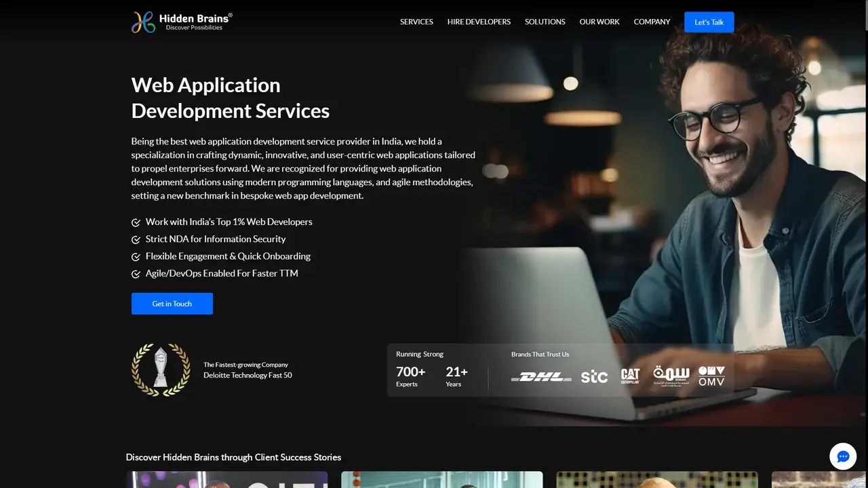Click 'Strict NDA for Information Security' text
This screenshot has width=868, height=488.
(x=216, y=239)
